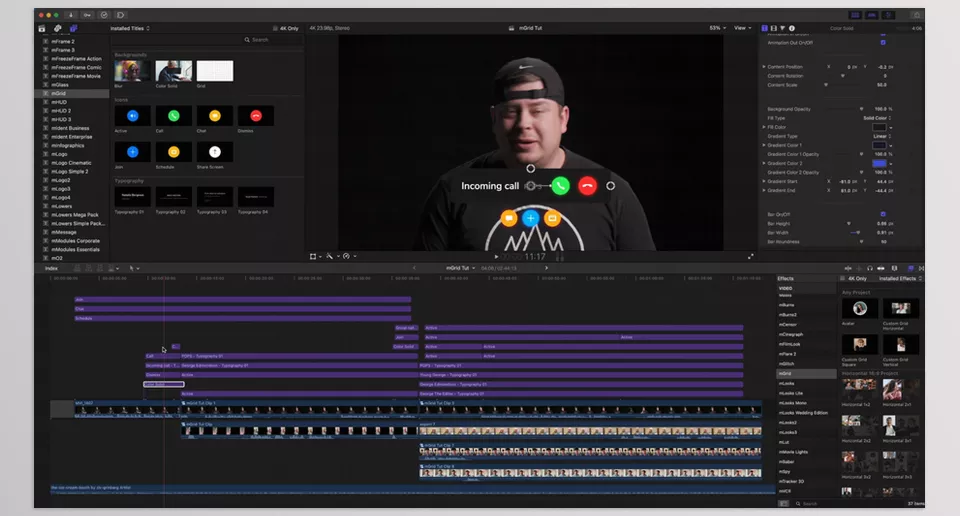
Task: Toggle the browser panel button at top right
Action: [x=855, y=15]
